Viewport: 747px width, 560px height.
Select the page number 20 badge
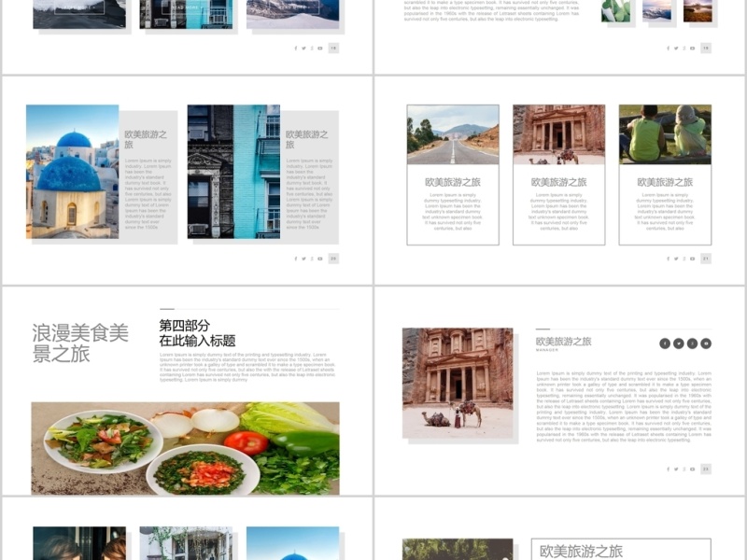[333, 259]
